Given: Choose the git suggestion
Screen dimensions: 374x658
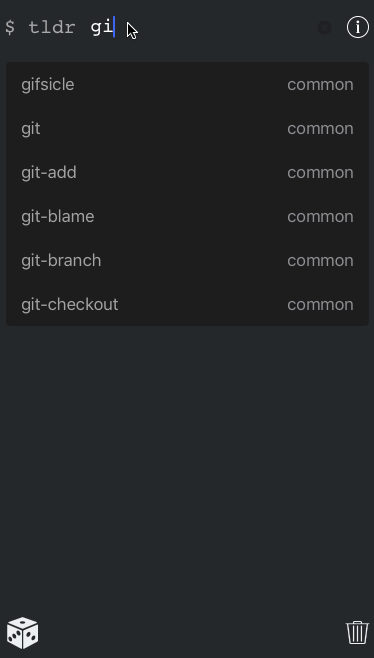Looking at the screenshot, I should pyautogui.click(x=187, y=128).
